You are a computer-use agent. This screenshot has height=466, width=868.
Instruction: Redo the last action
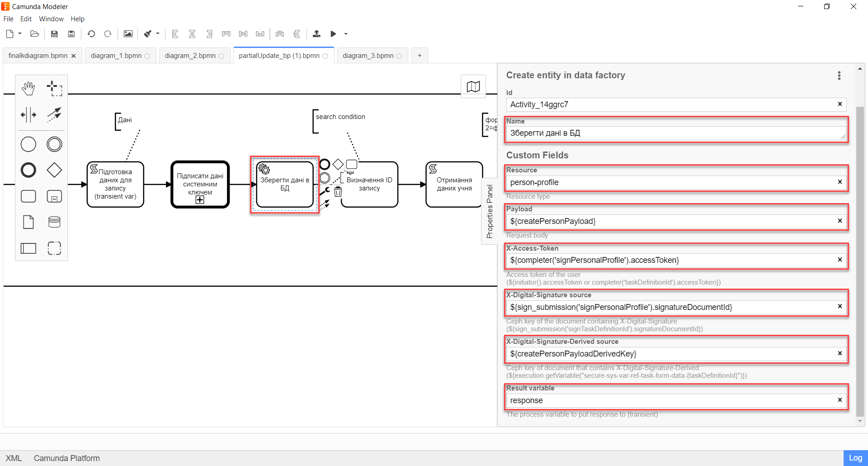pyautogui.click(x=108, y=34)
